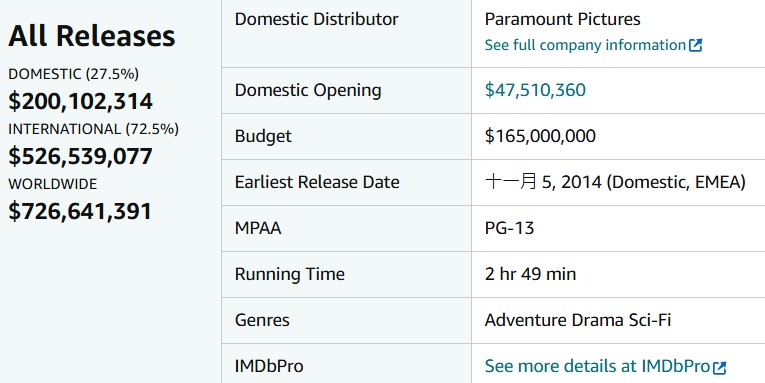Screen dimensions: 765x383
Task: Click the worldwide total $726,641,391
Action: [80, 212]
